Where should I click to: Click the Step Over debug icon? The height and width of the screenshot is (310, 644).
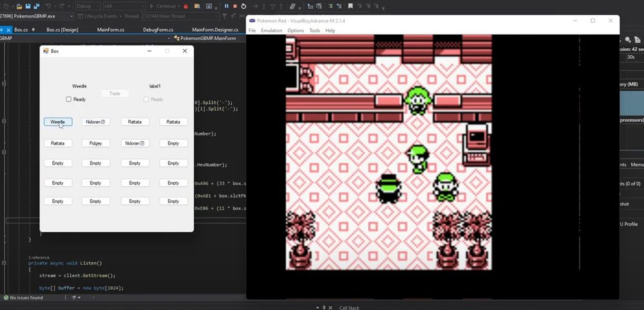272,6
